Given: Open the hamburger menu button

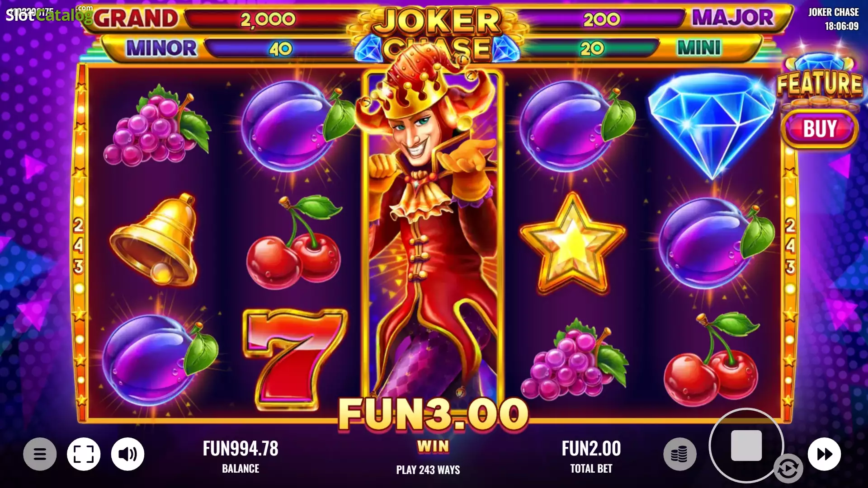Looking at the screenshot, I should click(40, 454).
